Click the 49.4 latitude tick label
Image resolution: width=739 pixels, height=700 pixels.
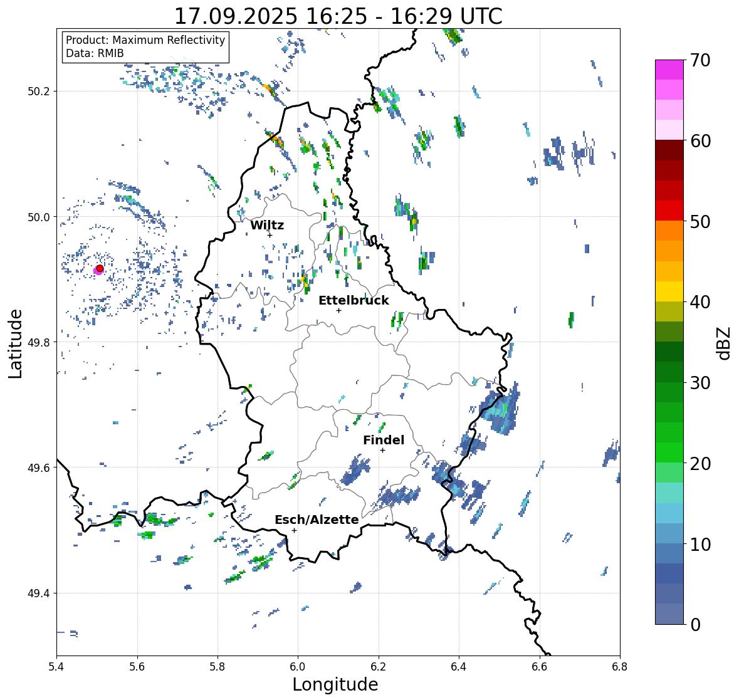[x=39, y=593]
